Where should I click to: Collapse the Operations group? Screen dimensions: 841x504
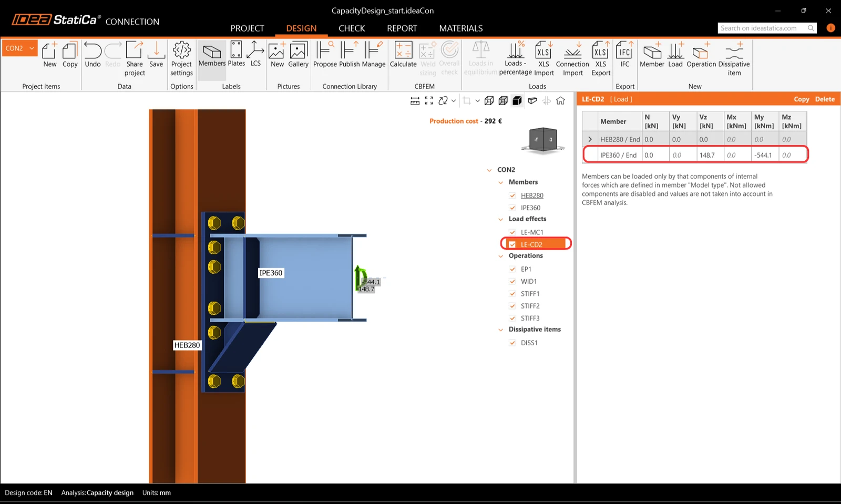pyautogui.click(x=501, y=256)
